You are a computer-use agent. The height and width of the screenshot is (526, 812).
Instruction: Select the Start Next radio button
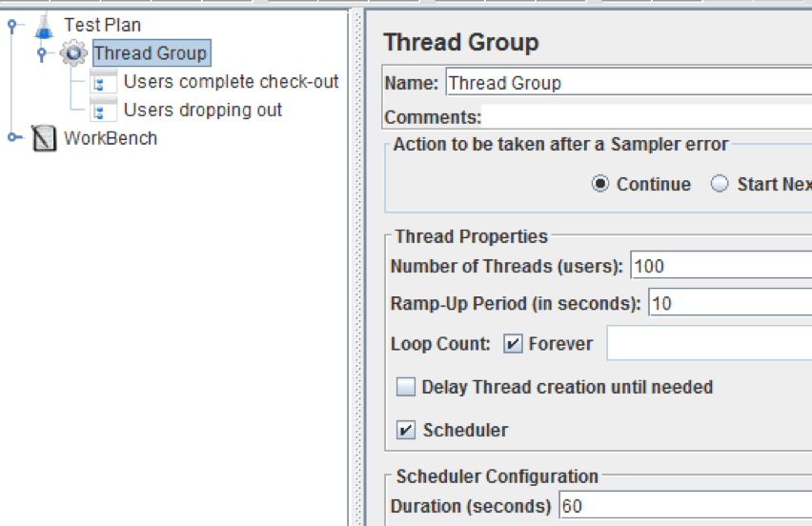point(719,184)
